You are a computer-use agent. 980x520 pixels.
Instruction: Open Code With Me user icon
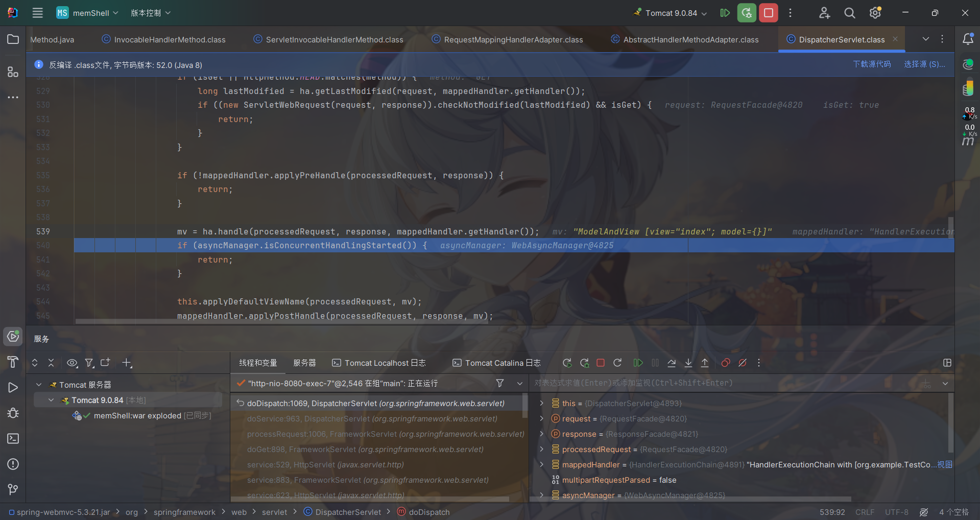click(824, 13)
